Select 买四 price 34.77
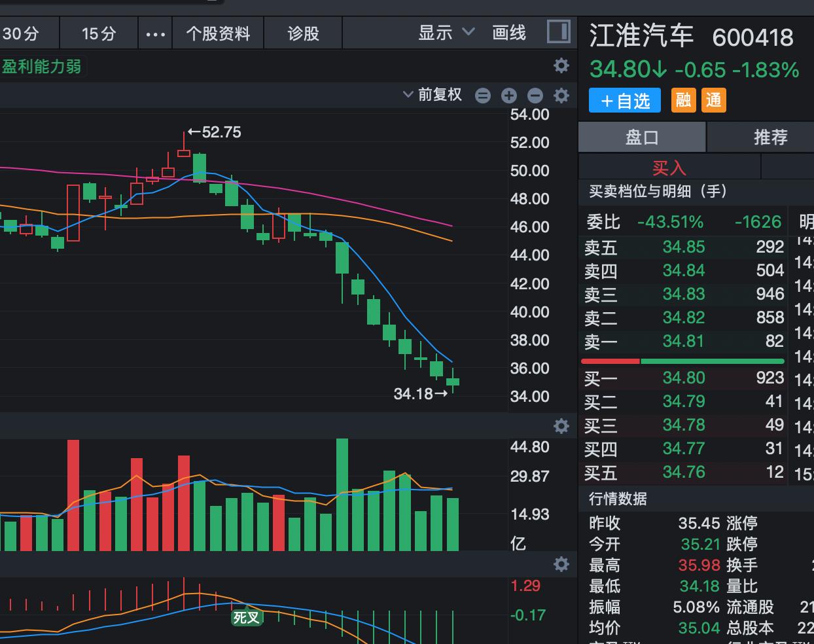The width and height of the screenshot is (814, 644). [x=684, y=448]
